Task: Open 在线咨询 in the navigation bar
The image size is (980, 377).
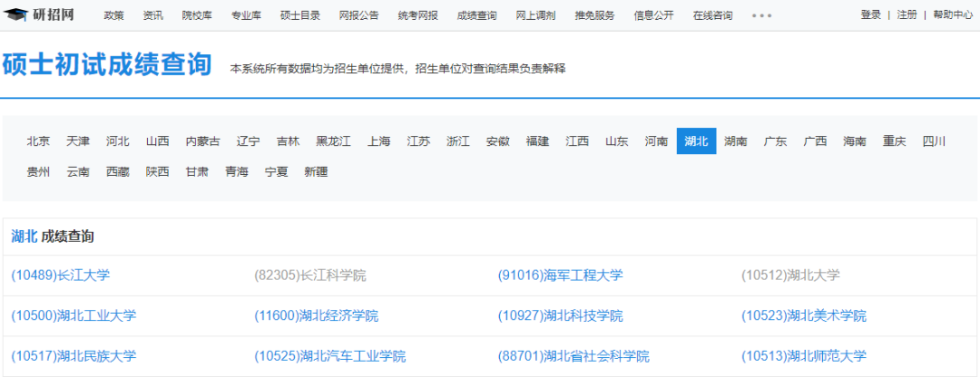Action: click(x=713, y=15)
